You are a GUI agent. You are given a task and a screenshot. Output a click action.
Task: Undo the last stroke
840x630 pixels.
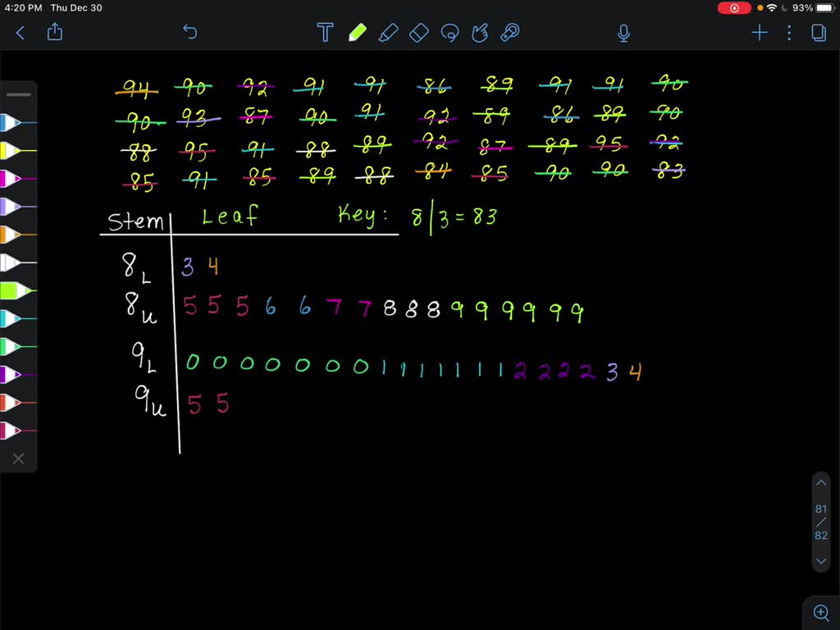tap(189, 33)
